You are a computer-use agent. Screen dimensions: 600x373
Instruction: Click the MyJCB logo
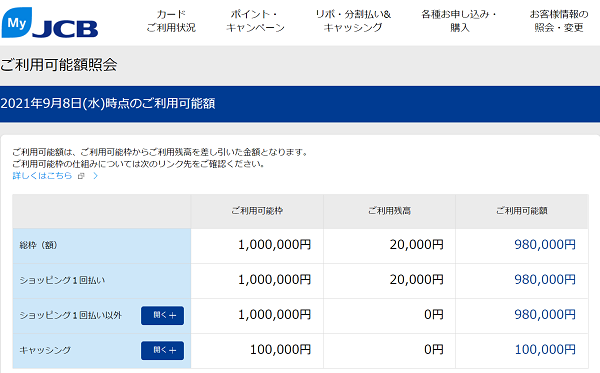click(x=50, y=23)
